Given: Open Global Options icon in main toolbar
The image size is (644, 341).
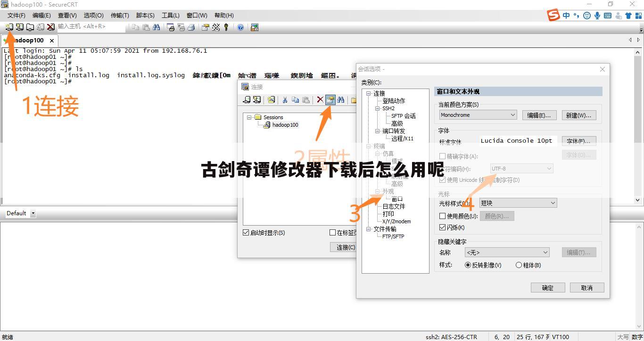Looking at the screenshot, I should pos(216,27).
